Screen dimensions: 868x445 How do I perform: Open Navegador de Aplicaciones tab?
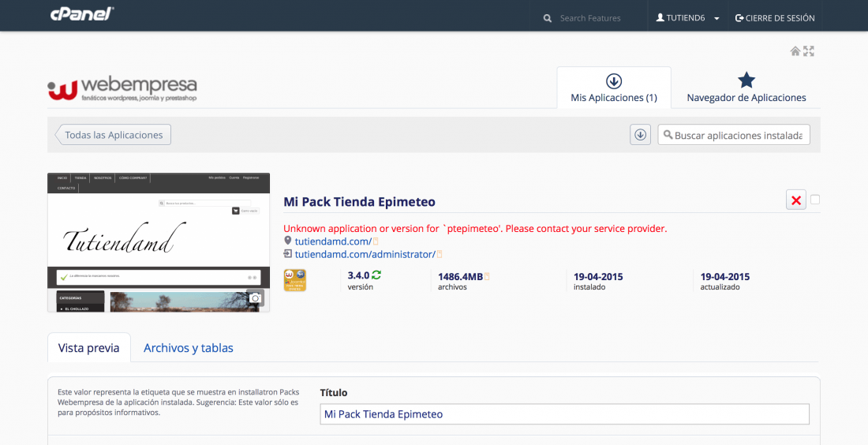[746, 88]
